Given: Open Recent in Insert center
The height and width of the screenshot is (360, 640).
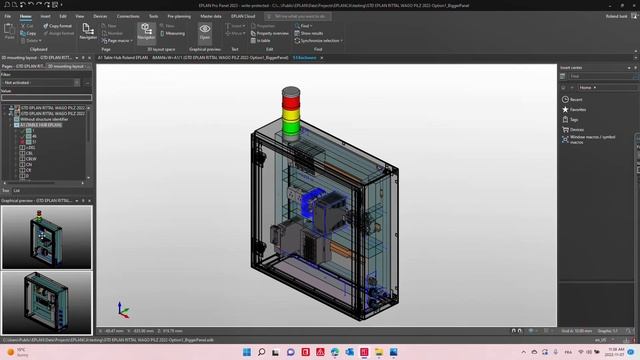Looking at the screenshot, I should (x=572, y=100).
